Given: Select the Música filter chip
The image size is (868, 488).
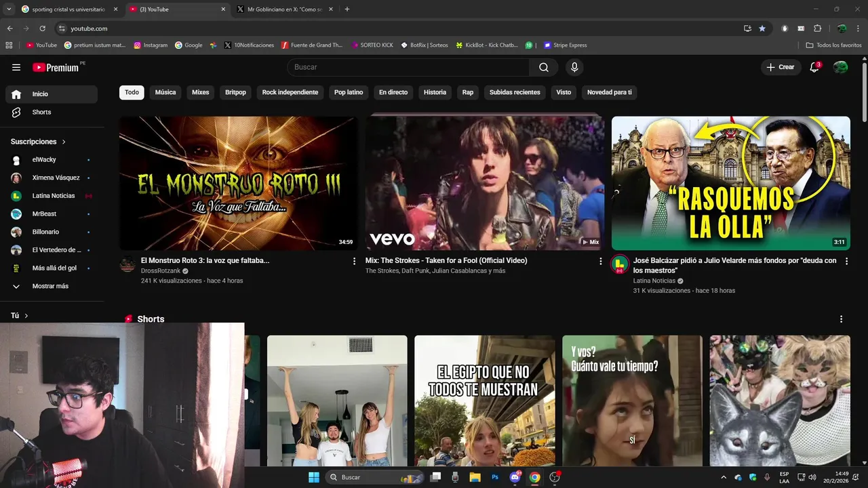Looking at the screenshot, I should [x=165, y=92].
